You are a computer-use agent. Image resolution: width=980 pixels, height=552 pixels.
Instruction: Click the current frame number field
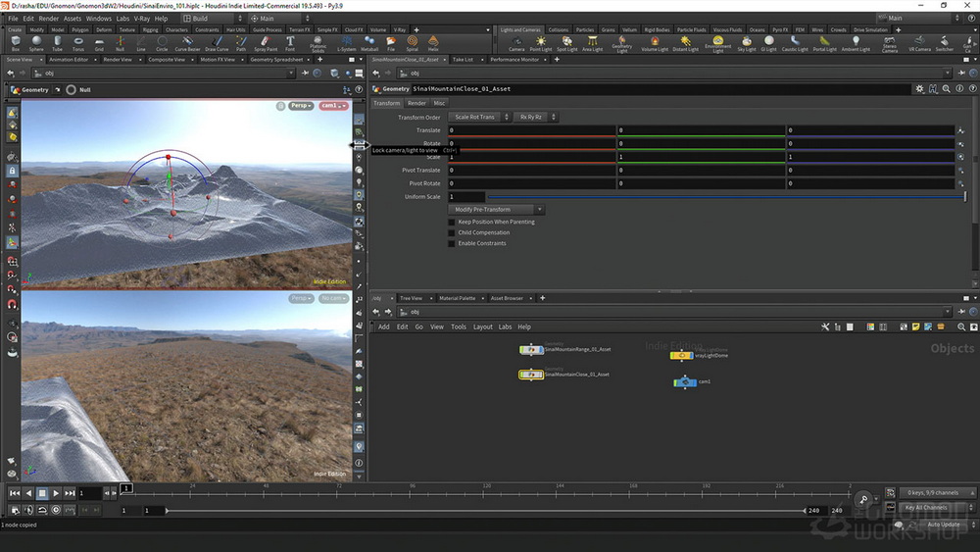89,493
